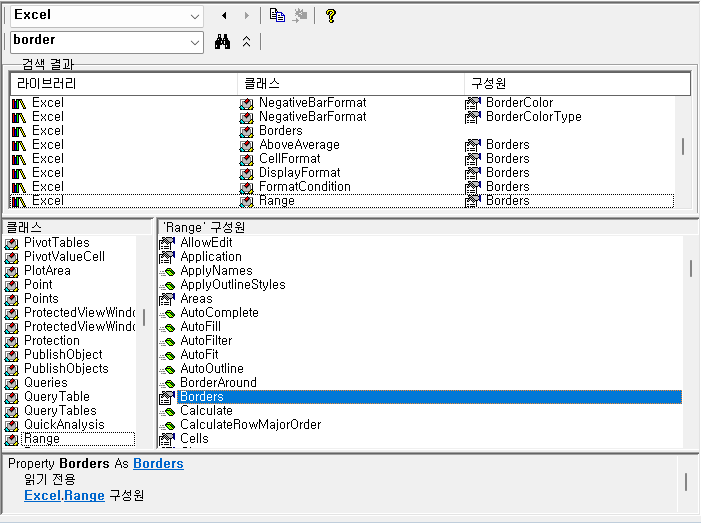The height and width of the screenshot is (523, 701).
Task: Click the library icon beside the AboveAverage row
Action: coord(19,145)
